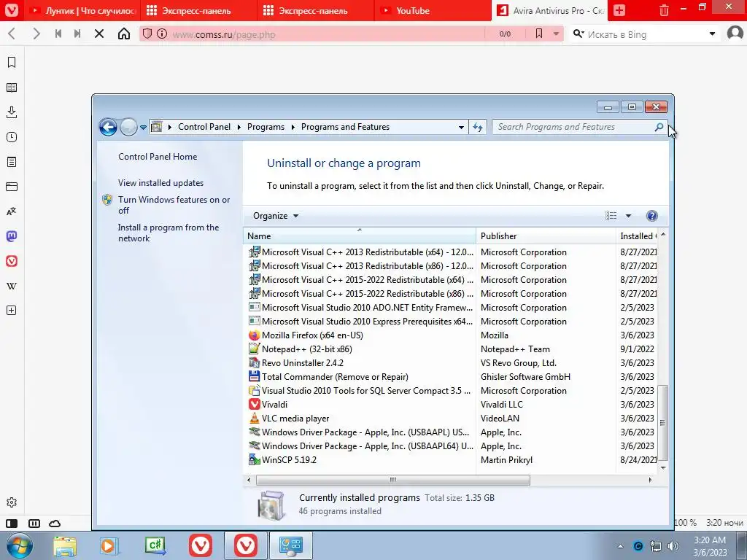Click the Bing search field

(646, 34)
